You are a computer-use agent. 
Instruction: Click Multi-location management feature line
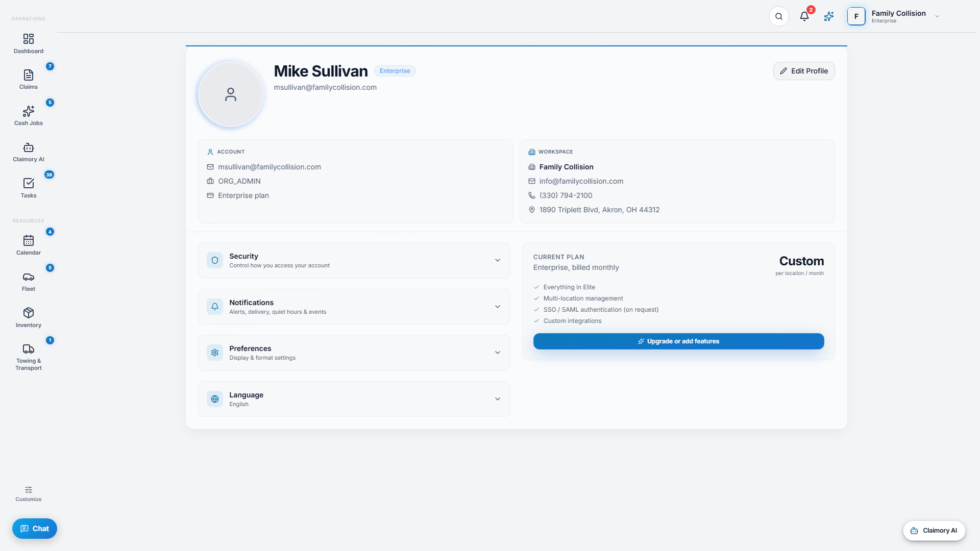click(583, 298)
